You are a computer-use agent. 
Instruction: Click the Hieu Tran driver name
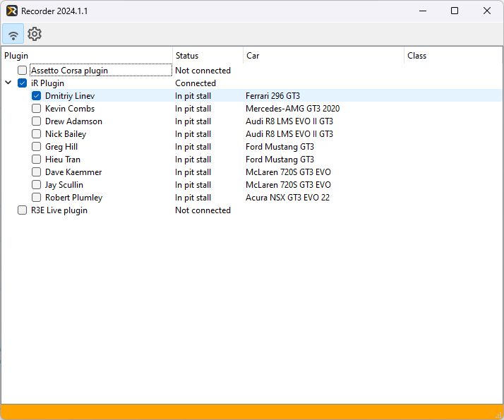coord(63,160)
